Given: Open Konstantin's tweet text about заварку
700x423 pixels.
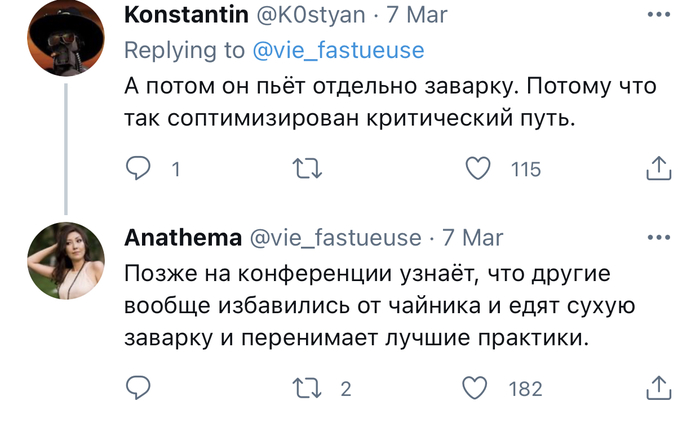Looking at the screenshot, I should 390,101.
